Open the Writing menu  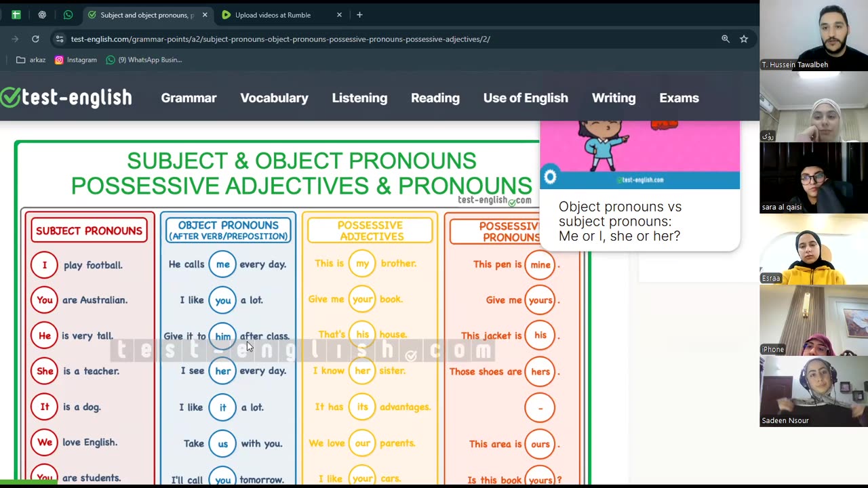[x=614, y=98]
